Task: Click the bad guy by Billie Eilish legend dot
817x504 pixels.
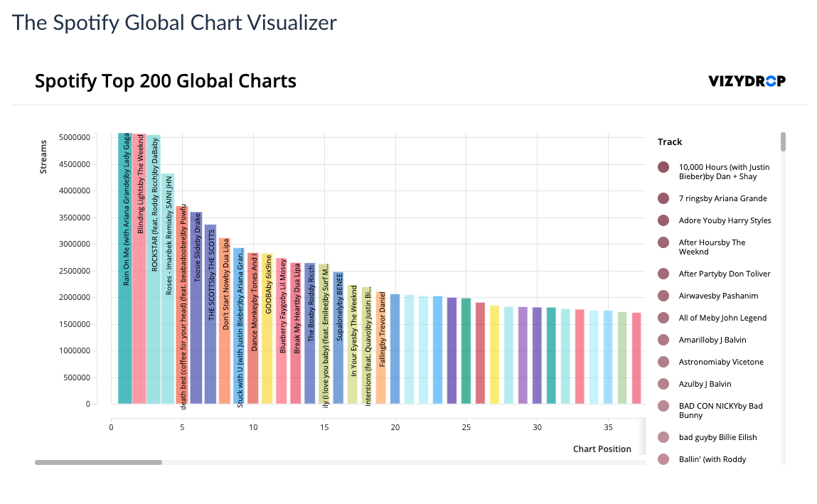Action: (x=663, y=437)
